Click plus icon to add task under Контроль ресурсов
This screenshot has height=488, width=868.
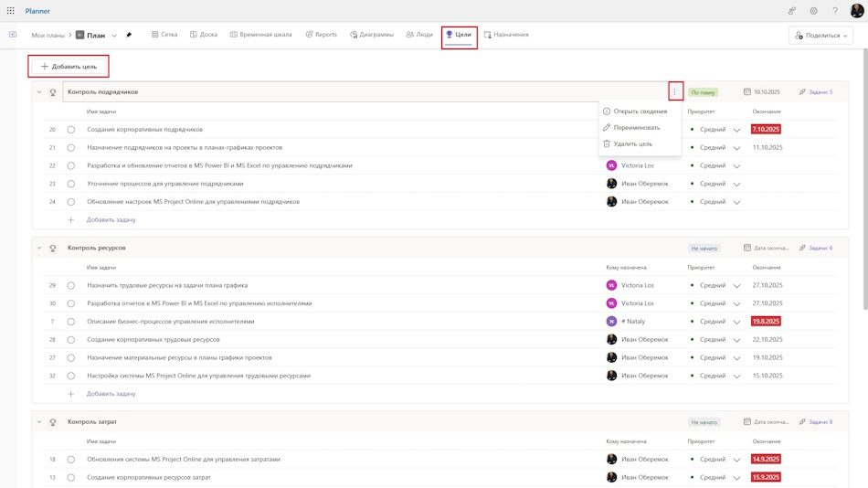71,394
